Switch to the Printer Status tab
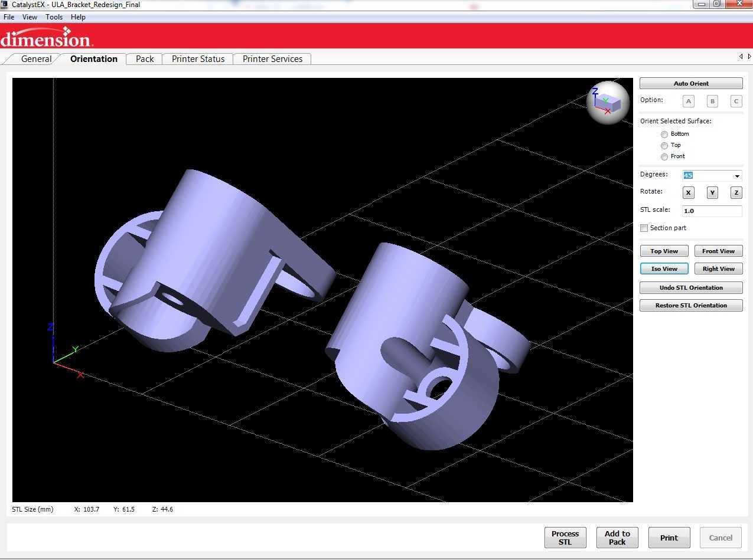Screen dimensions: 753x560 pos(198,59)
